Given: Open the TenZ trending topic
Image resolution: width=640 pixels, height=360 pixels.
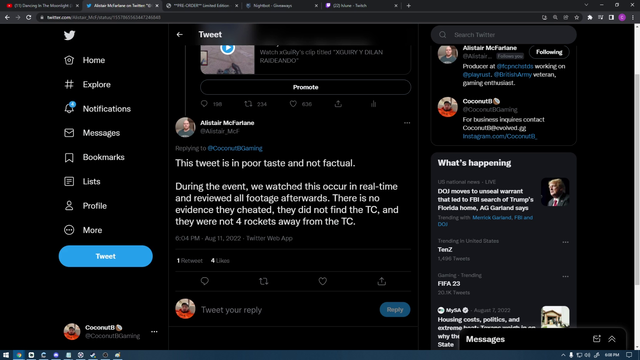Looking at the screenshot, I should [x=445, y=249].
